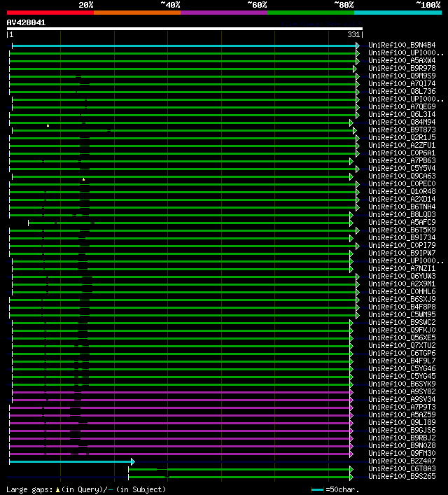Click the purple ~60% identity legend segment
The height and width of the screenshot is (495, 448).
[x=224, y=13]
